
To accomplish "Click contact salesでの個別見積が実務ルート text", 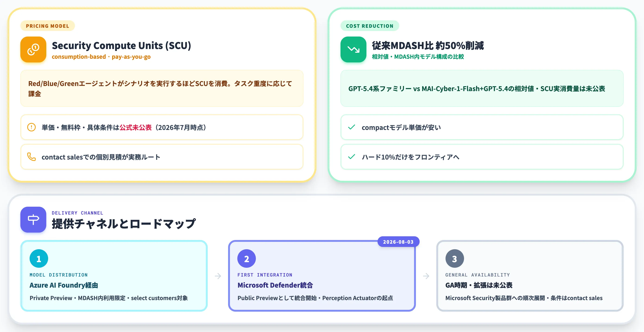I will pos(101,157).
